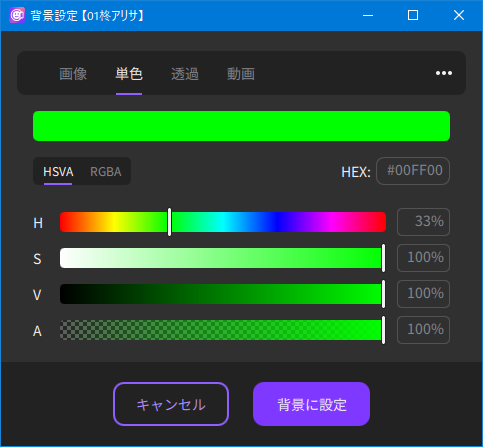This screenshot has width=483, height=447.
Task: Open the three-dot more options menu
Action: (444, 73)
